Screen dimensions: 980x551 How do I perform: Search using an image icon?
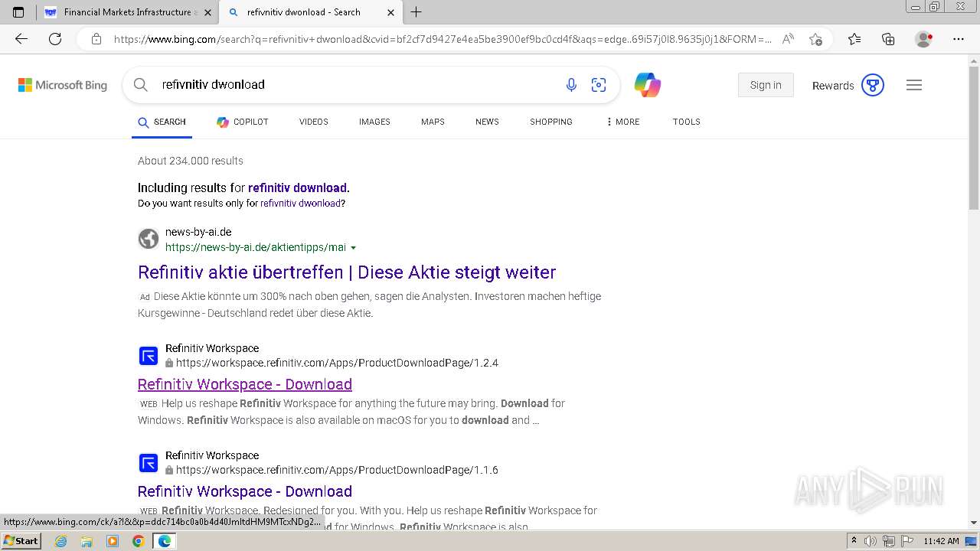pyautogui.click(x=599, y=85)
